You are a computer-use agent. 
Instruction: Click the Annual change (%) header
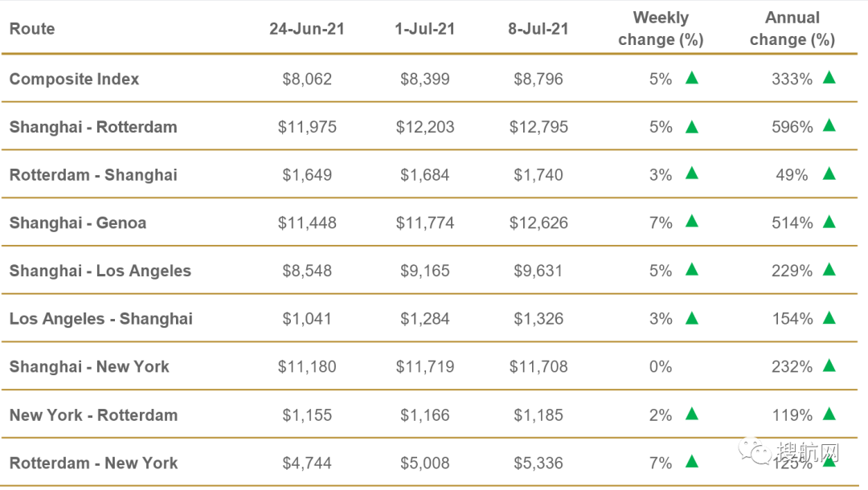(x=792, y=29)
